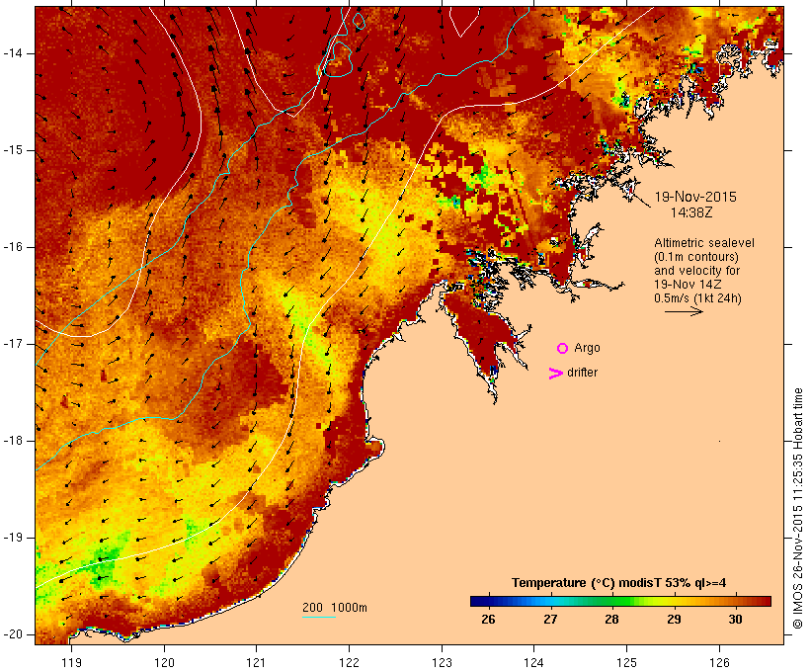
Task: Click the -17 latitude axis label
Action: 12,344
